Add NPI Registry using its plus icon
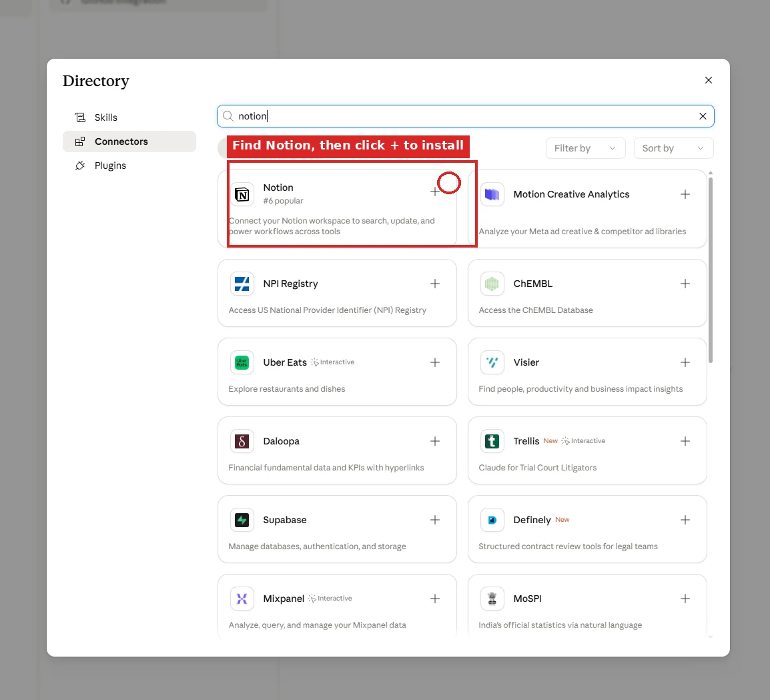The width and height of the screenshot is (770, 700). (434, 284)
